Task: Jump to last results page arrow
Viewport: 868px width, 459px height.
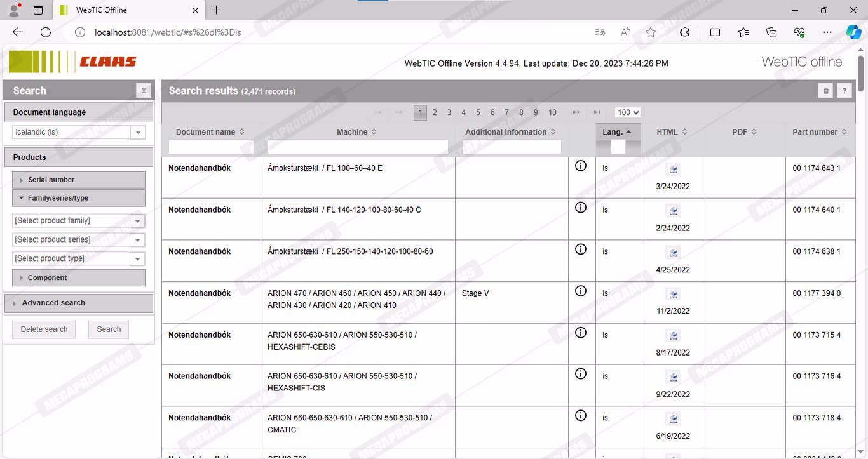Action: click(597, 112)
